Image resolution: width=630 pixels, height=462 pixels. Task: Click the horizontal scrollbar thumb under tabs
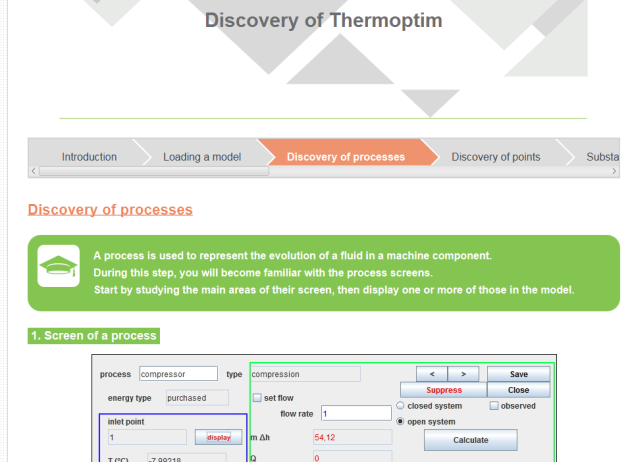[x=154, y=171]
